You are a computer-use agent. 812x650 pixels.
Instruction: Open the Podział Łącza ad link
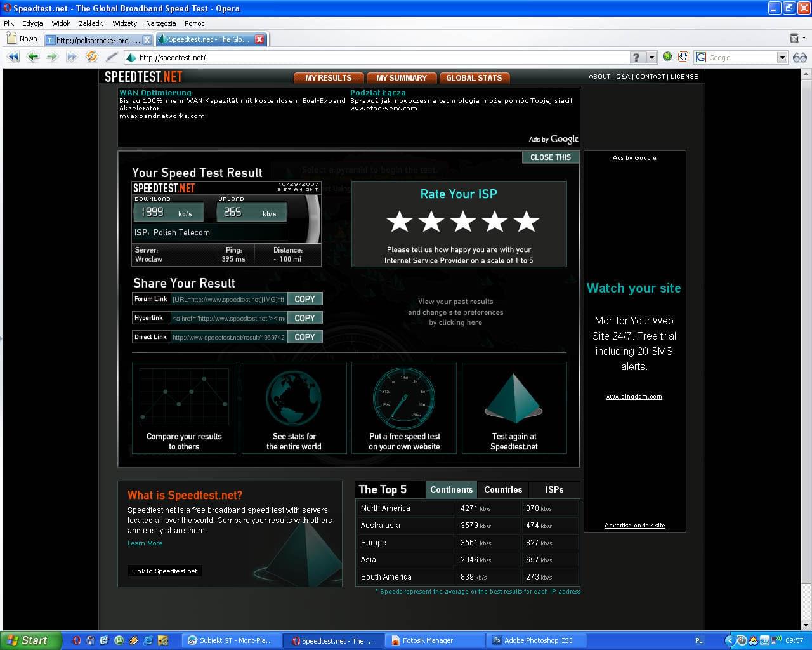pyautogui.click(x=378, y=93)
